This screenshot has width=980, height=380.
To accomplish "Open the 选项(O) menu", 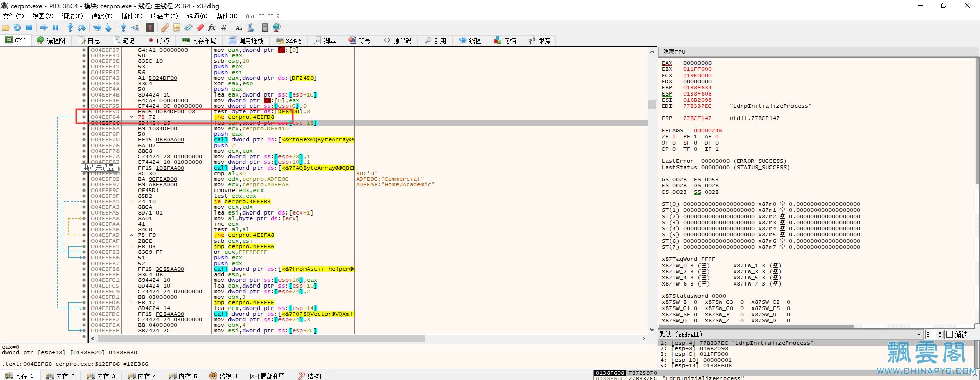I will click(197, 16).
